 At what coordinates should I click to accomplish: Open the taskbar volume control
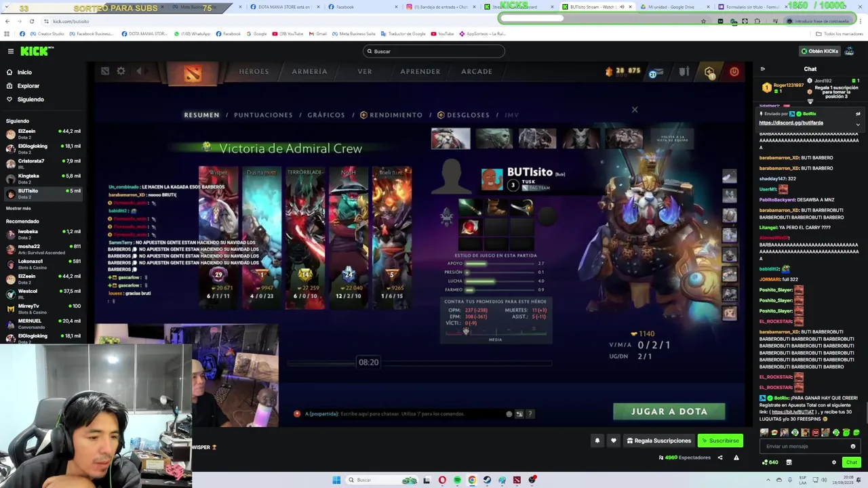[823, 480]
